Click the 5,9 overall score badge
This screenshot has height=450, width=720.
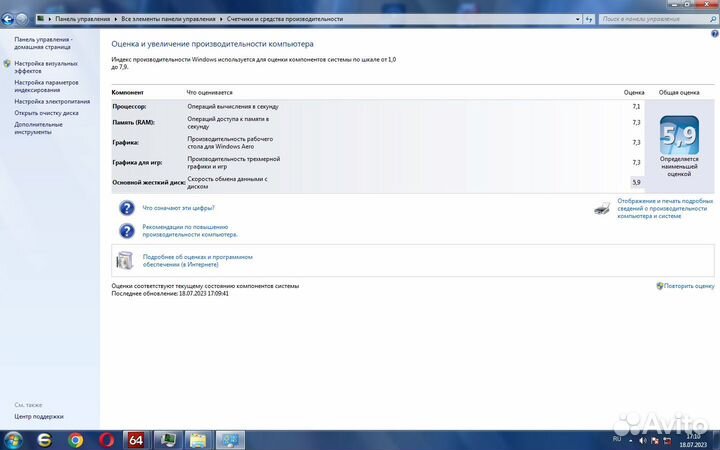click(679, 135)
